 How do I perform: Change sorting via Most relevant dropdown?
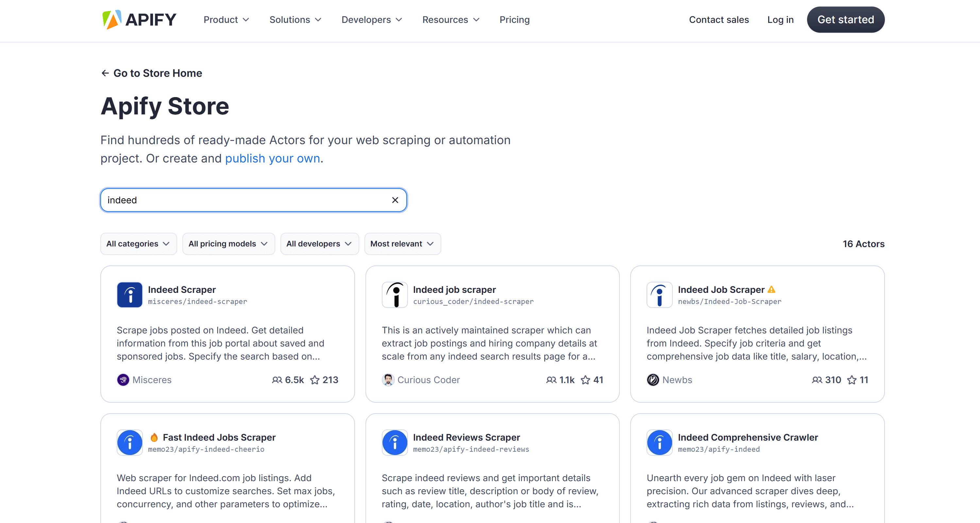(x=402, y=244)
